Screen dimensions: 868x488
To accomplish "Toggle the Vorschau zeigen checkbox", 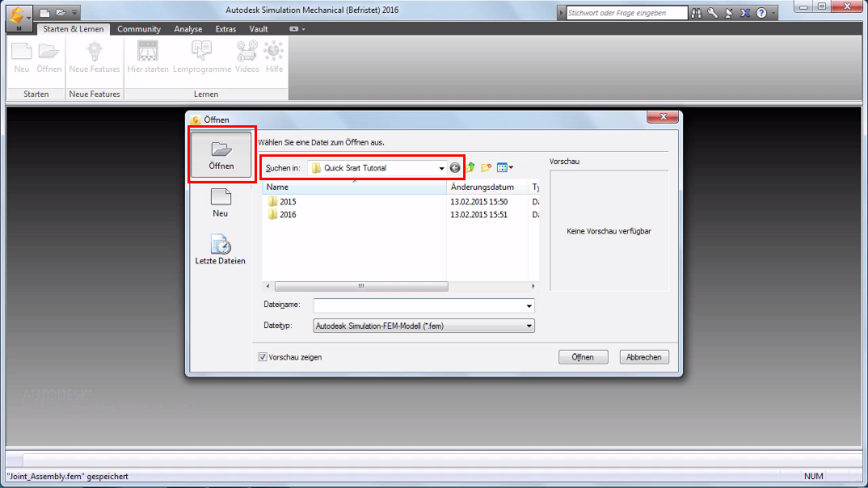I will (x=263, y=357).
